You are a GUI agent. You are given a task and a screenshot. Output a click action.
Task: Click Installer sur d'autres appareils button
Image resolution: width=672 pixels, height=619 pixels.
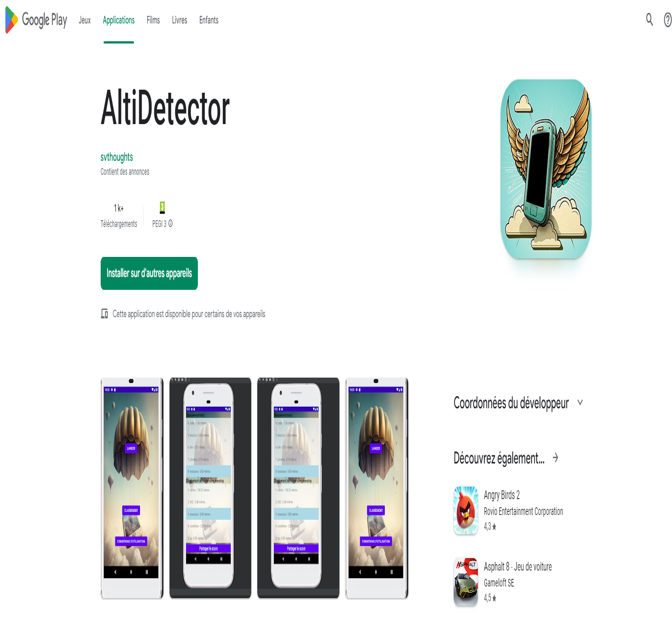coord(149,273)
